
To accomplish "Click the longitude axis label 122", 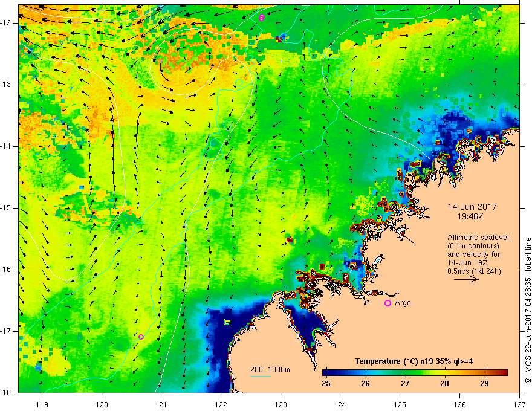I will [221, 404].
